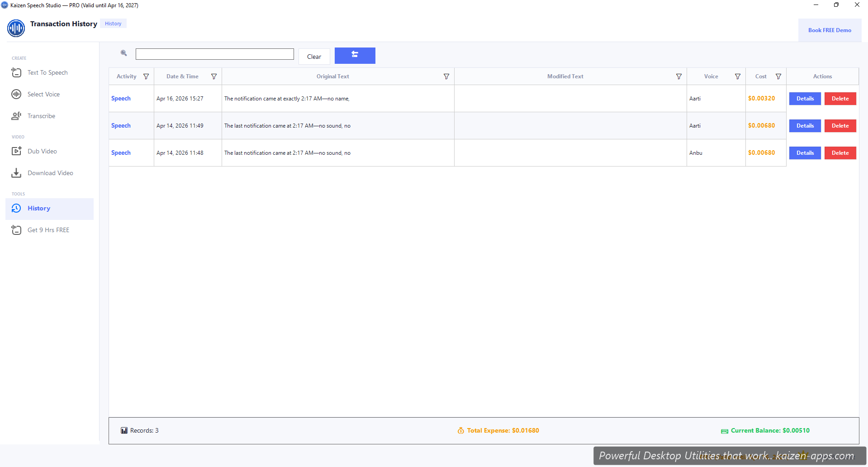The image size is (868, 467).
Task: Select the Text To Speech tool
Action: [47, 72]
